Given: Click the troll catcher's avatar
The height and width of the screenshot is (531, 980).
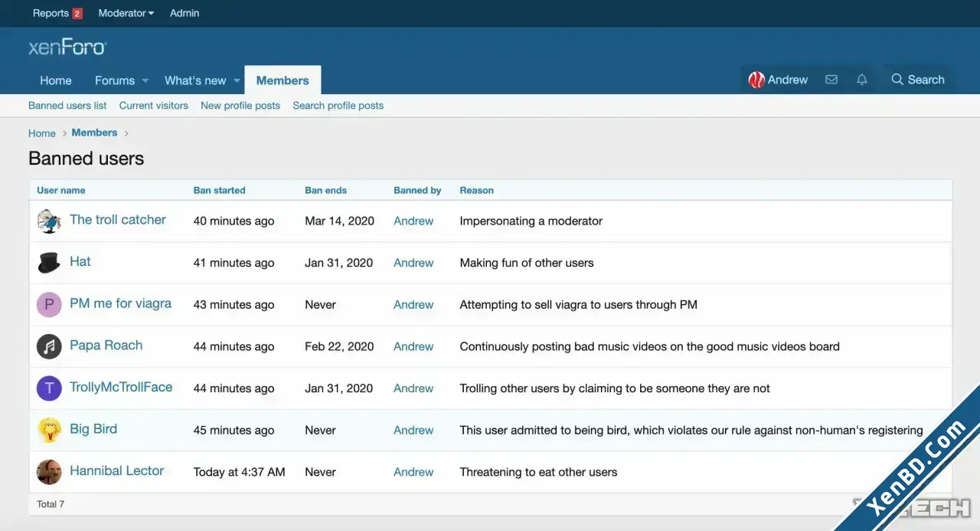Looking at the screenshot, I should [x=49, y=221].
